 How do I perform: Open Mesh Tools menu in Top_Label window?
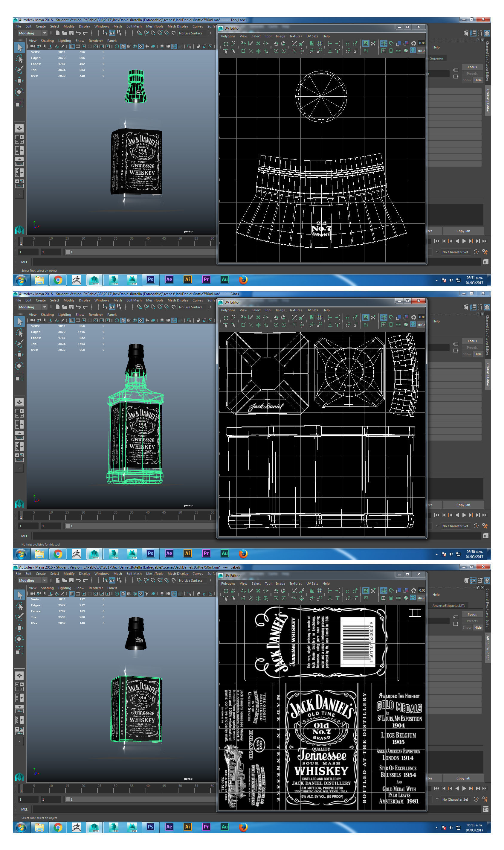click(155, 26)
